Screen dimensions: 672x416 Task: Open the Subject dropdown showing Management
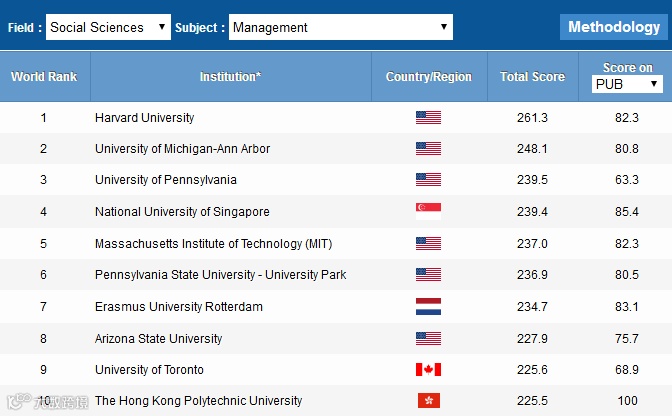[x=341, y=27]
